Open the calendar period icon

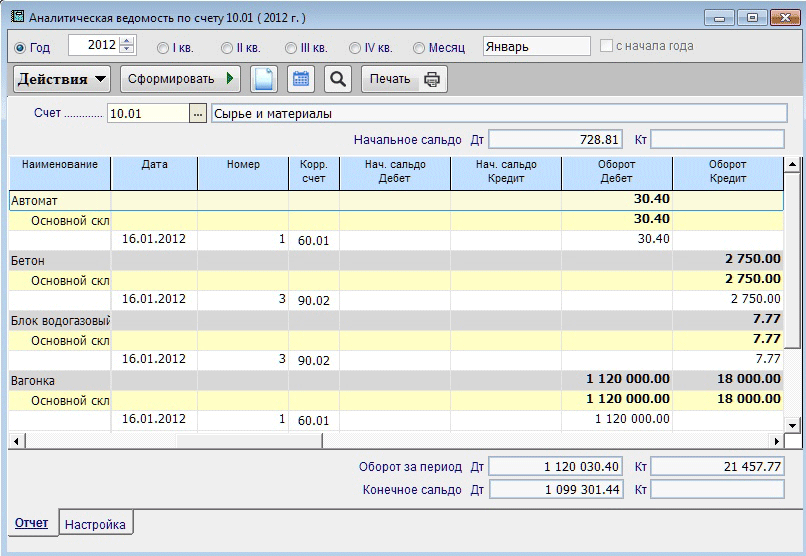pos(300,79)
